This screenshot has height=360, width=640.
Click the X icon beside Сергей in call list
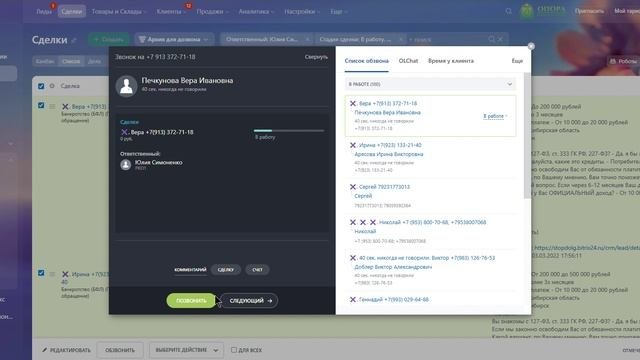353,187
